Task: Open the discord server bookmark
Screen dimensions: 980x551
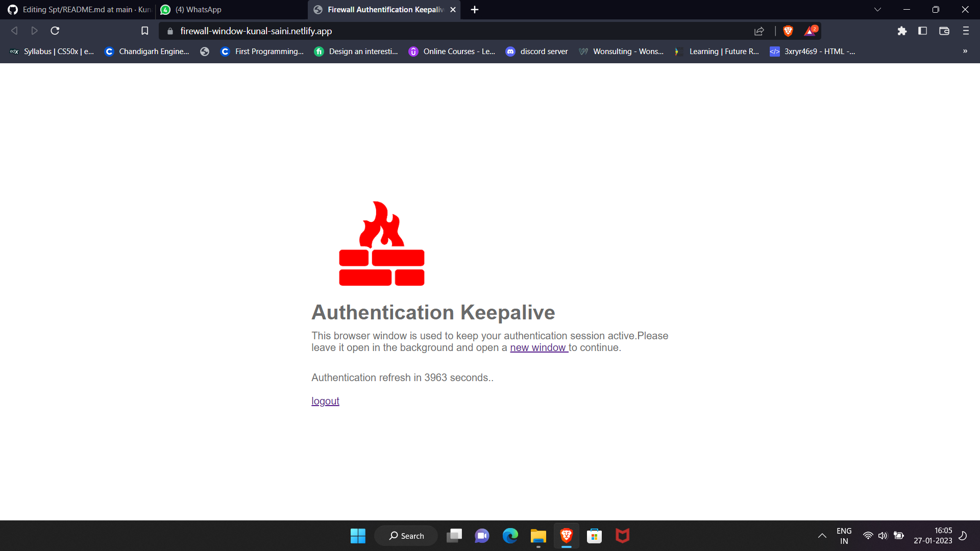Action: [536, 51]
